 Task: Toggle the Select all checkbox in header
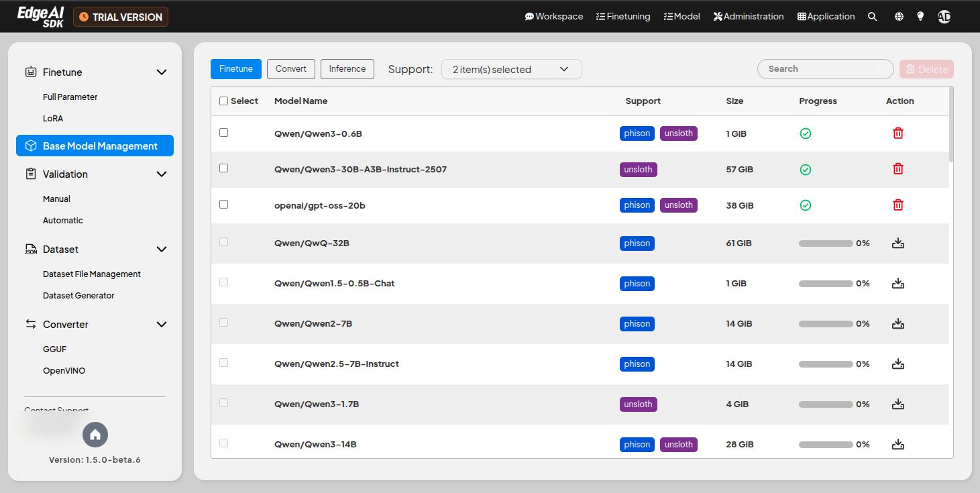[x=224, y=101]
